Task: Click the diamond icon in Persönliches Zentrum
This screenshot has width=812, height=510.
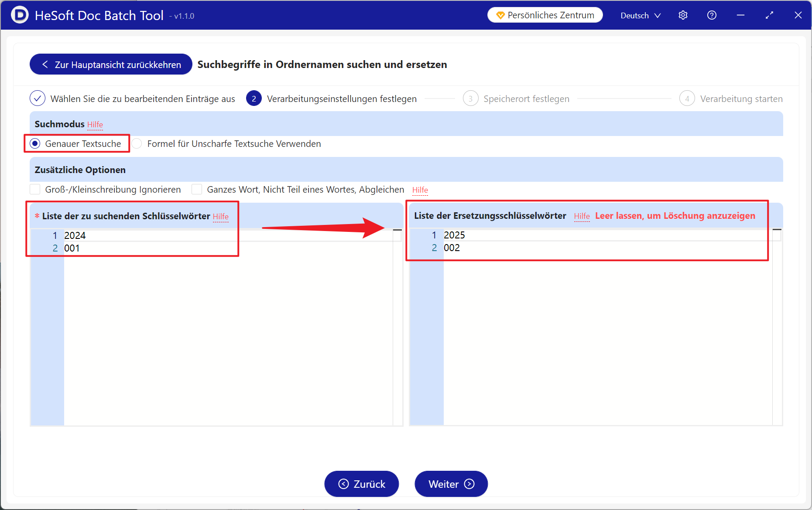Action: (x=500, y=15)
